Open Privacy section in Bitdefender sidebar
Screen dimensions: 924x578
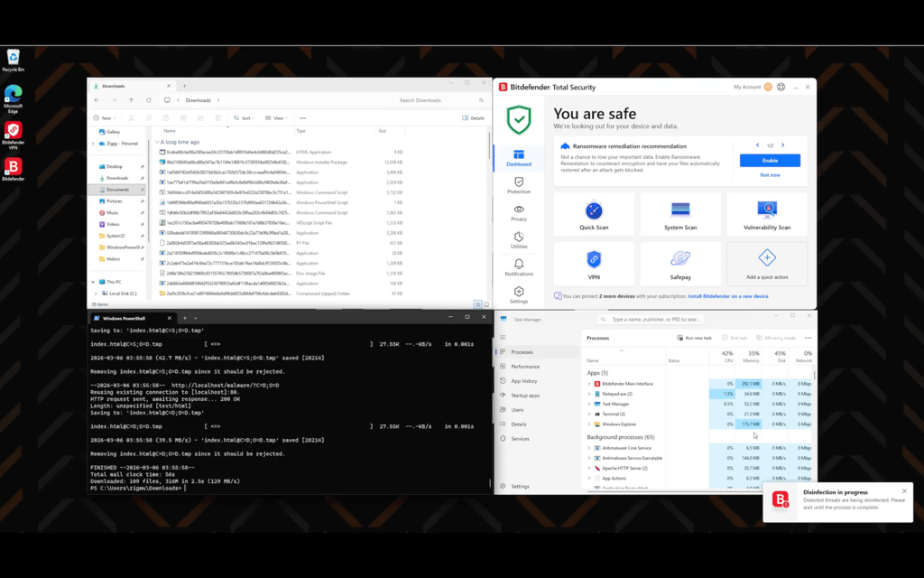[x=519, y=213]
